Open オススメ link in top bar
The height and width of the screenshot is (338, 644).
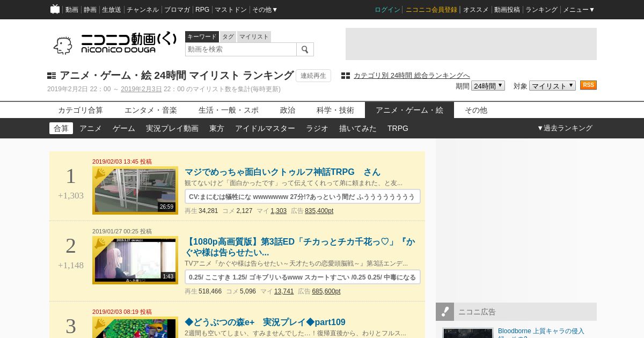[x=476, y=10]
